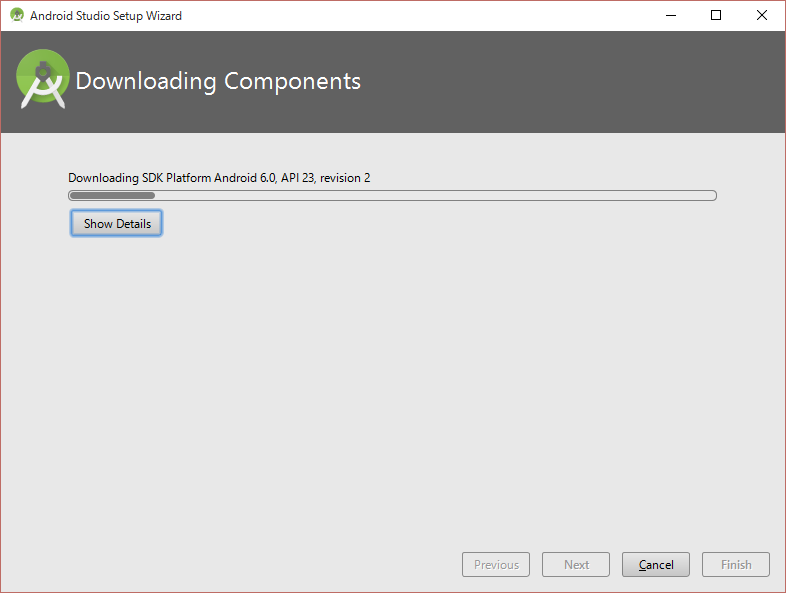Complete setup with the Finish button
Image resolution: width=786 pixels, height=593 pixels.
click(x=736, y=564)
